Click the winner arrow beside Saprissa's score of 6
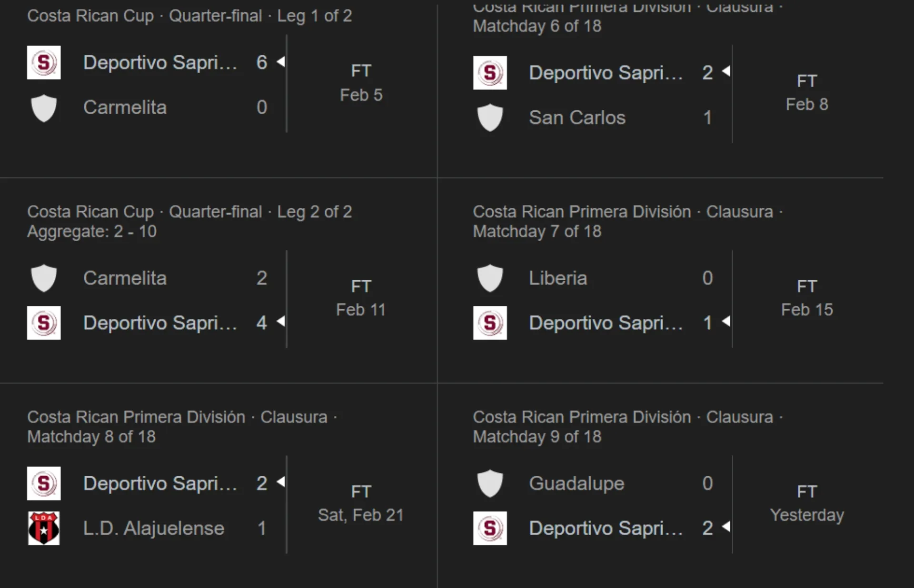Screen dimensions: 914x588 pos(281,62)
